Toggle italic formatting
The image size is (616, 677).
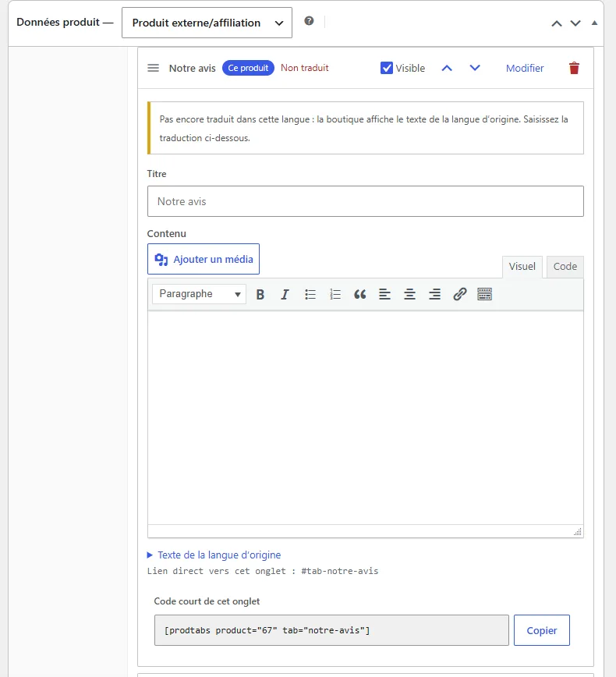pyautogui.click(x=285, y=295)
